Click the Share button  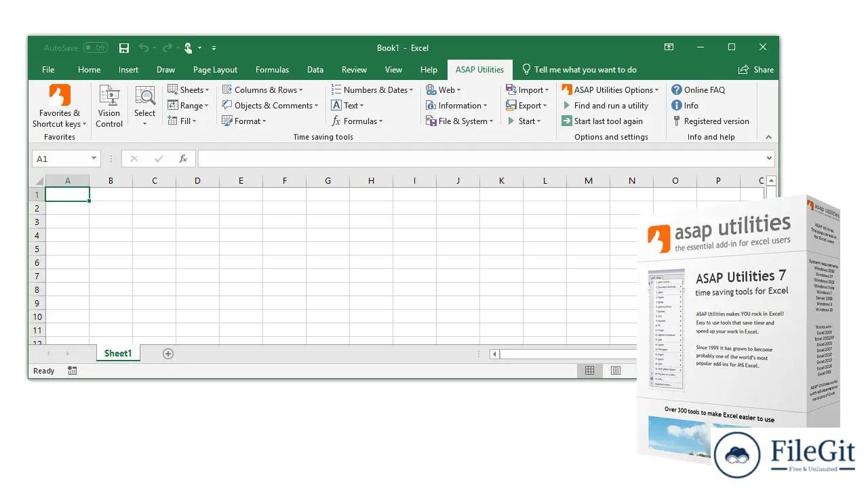click(756, 70)
